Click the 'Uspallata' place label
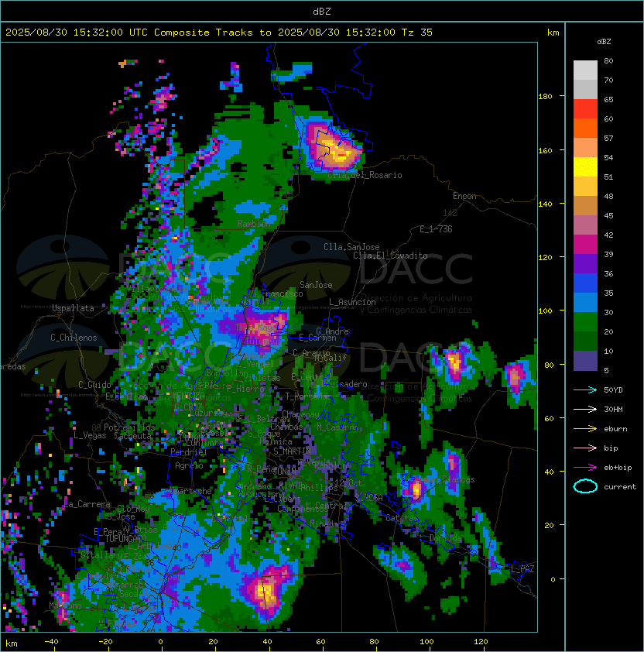The image size is (644, 652). pyautogui.click(x=73, y=308)
